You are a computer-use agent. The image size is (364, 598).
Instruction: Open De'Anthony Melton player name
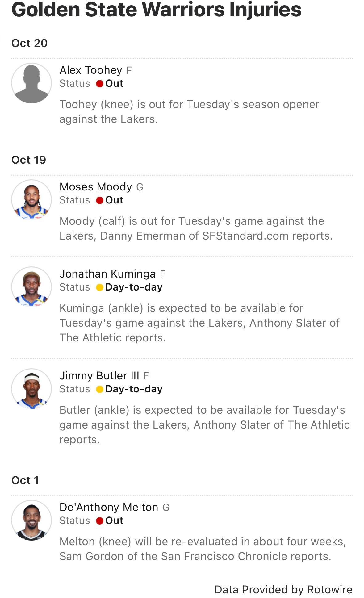coord(109,507)
